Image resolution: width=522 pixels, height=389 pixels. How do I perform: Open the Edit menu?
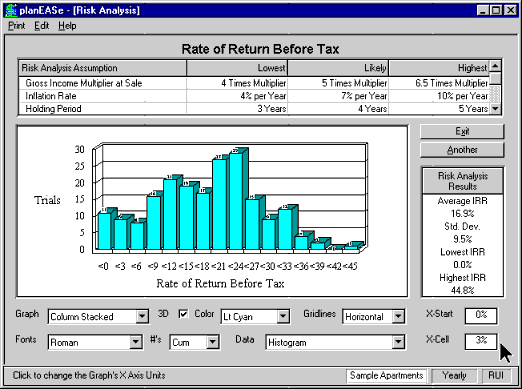click(42, 26)
